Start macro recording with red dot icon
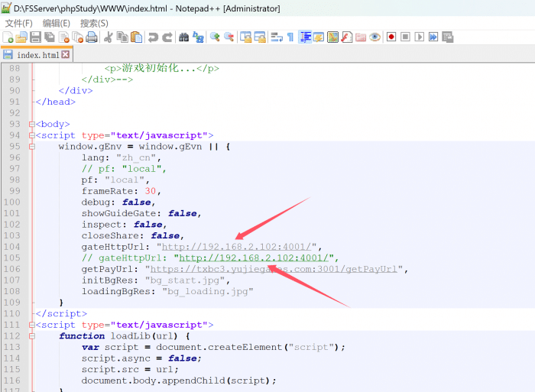Viewport: 535px width, 392px height. click(x=391, y=37)
